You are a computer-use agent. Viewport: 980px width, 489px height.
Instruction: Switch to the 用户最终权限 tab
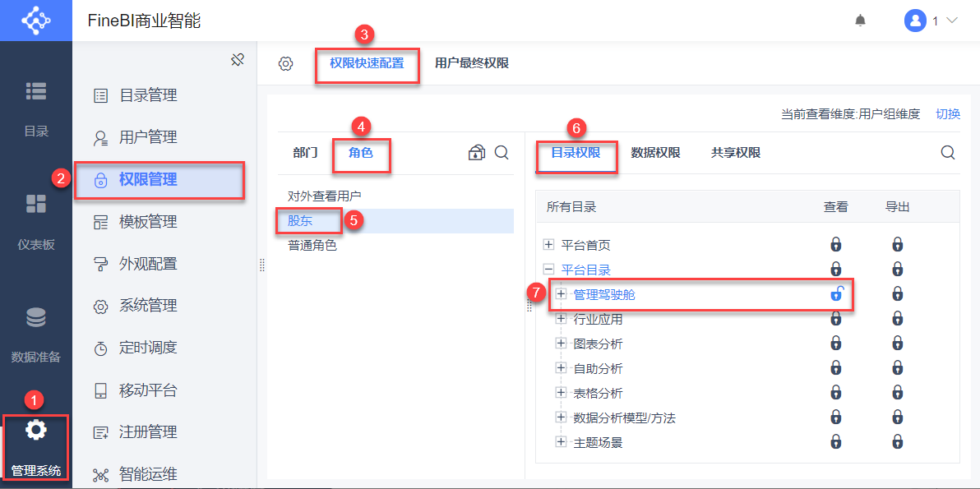(x=472, y=63)
